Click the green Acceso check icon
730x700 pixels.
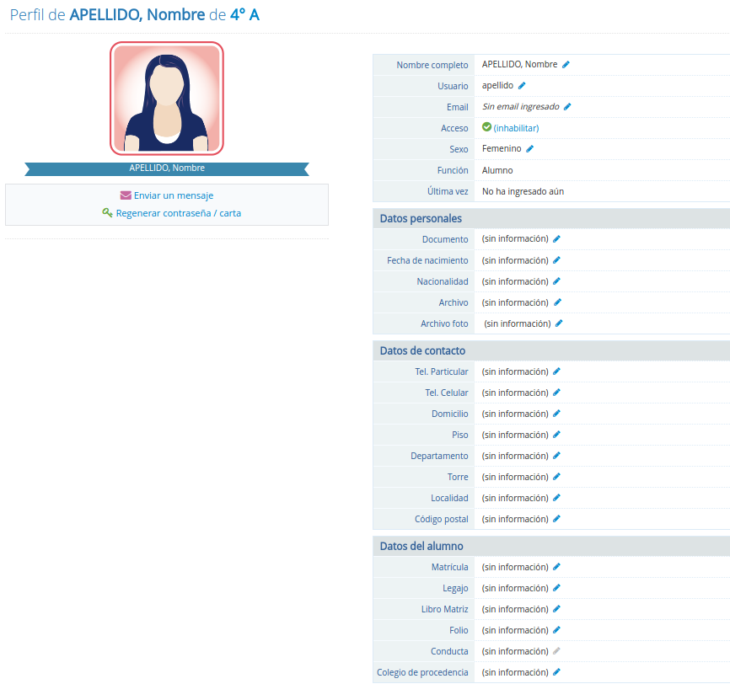pyautogui.click(x=486, y=127)
